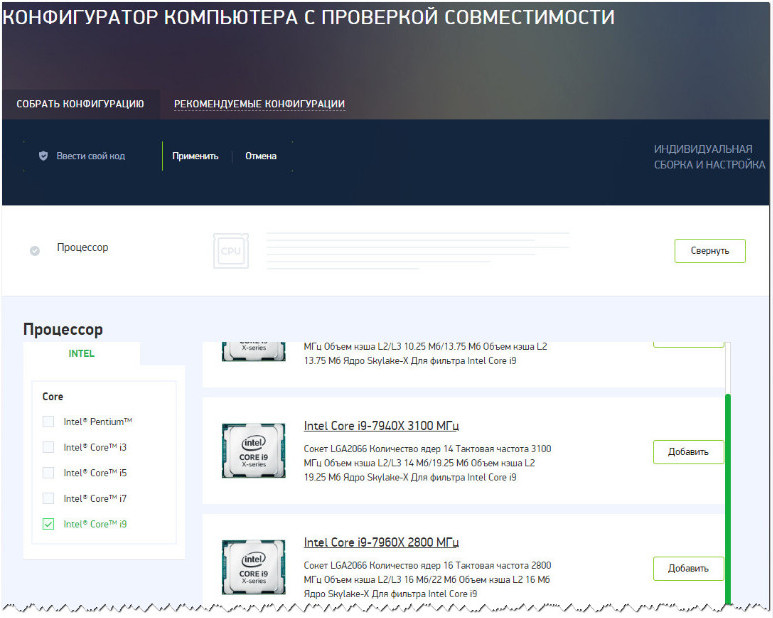The width and height of the screenshot is (773, 618).
Task: Add Intel Core i9-7960X with Добавить
Action: click(x=688, y=569)
